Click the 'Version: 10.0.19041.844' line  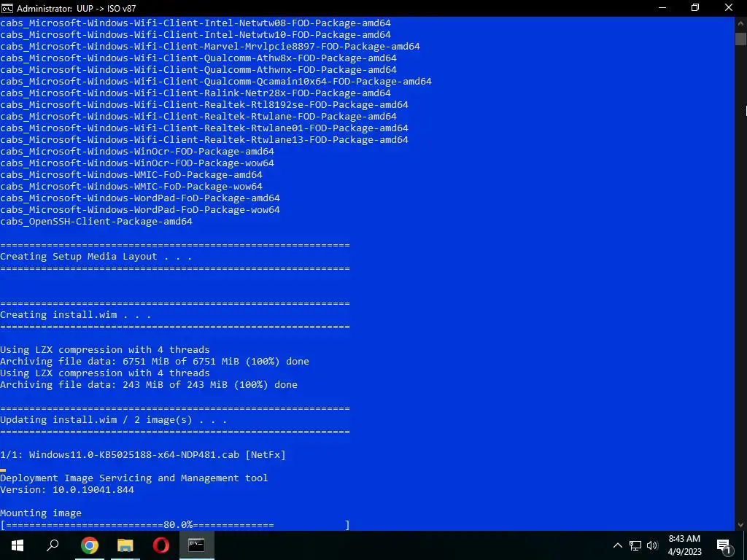(x=66, y=489)
